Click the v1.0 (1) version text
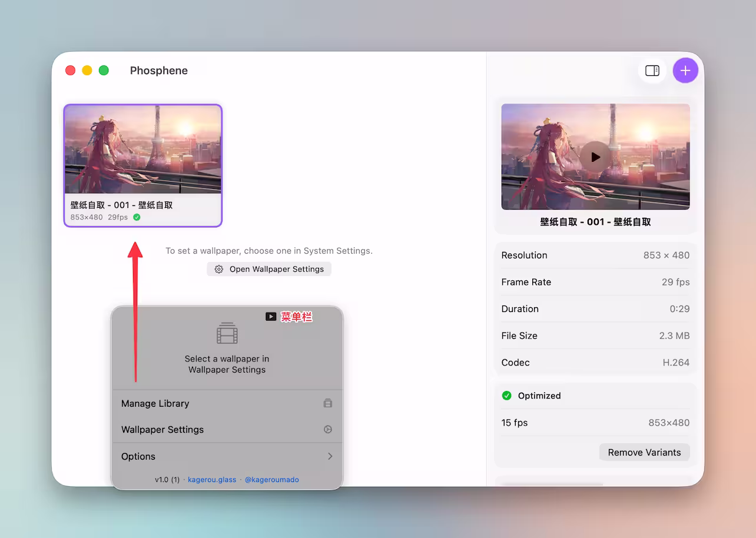The height and width of the screenshot is (538, 756). click(167, 480)
